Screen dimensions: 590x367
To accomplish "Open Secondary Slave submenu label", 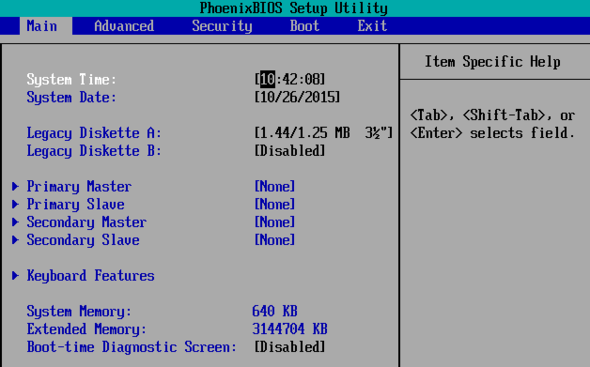I will [83, 240].
